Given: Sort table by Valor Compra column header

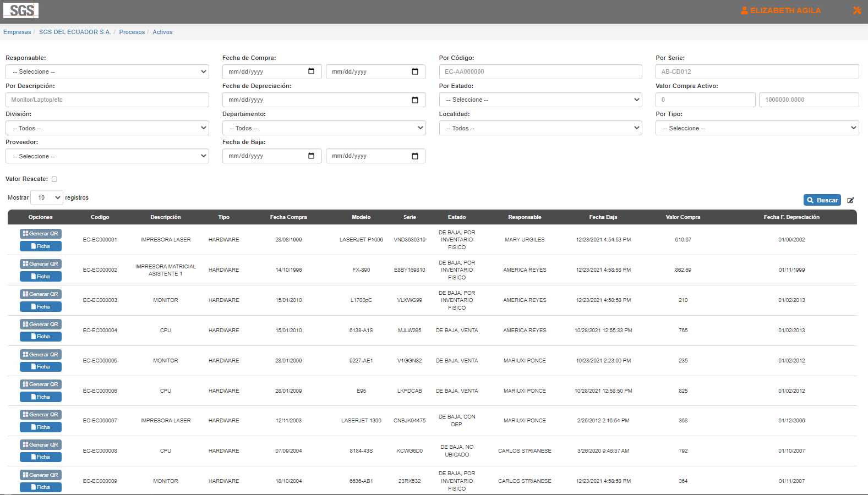Looking at the screenshot, I should point(683,217).
